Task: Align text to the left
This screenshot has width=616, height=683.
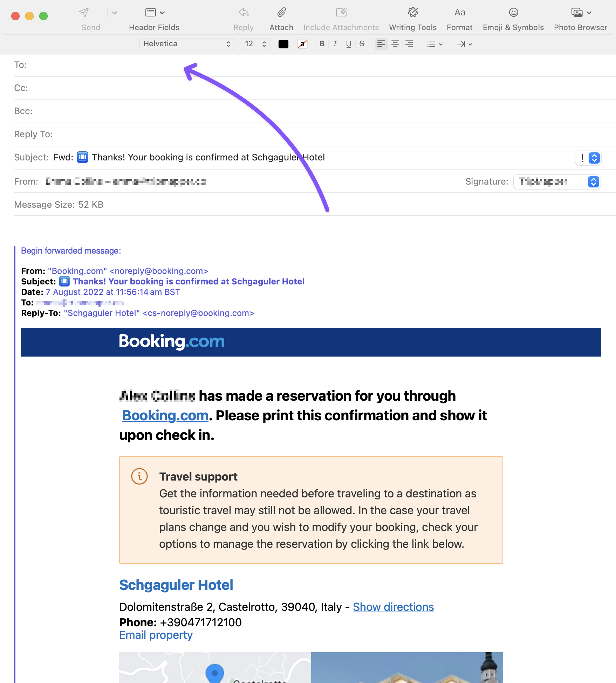Action: click(381, 44)
